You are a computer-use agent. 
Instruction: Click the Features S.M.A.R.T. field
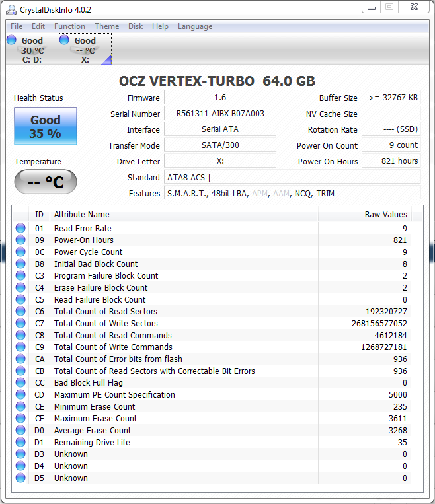(x=292, y=193)
